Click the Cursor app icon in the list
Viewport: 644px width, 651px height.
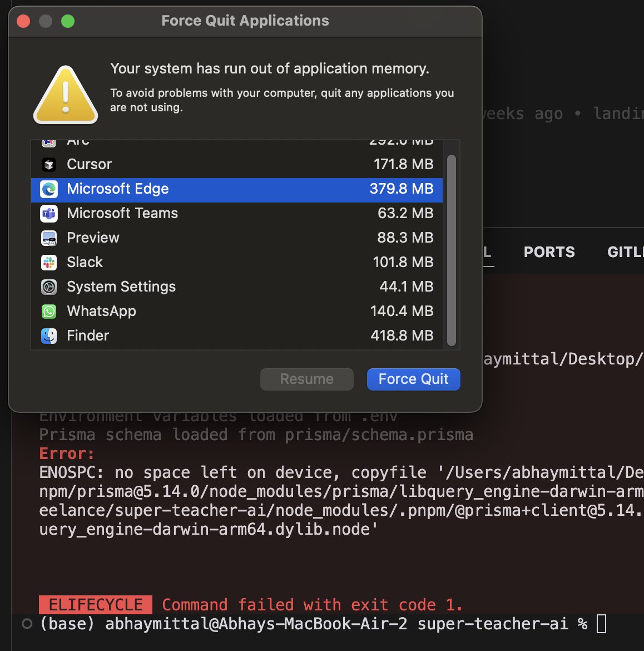pos(49,164)
